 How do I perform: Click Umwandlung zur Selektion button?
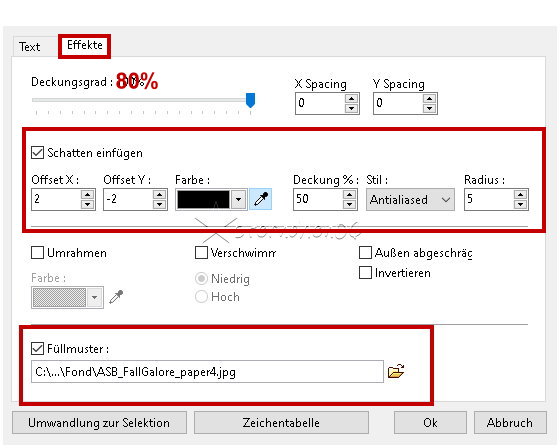coord(99,423)
